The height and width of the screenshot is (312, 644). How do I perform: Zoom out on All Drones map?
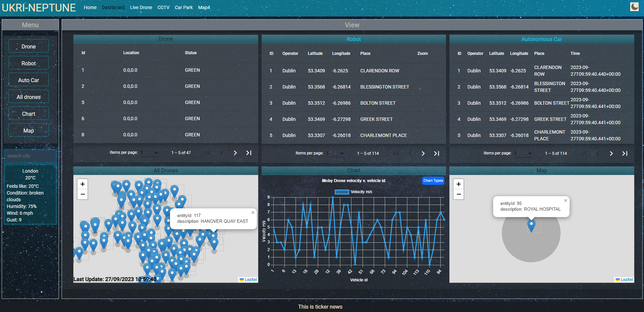click(82, 194)
